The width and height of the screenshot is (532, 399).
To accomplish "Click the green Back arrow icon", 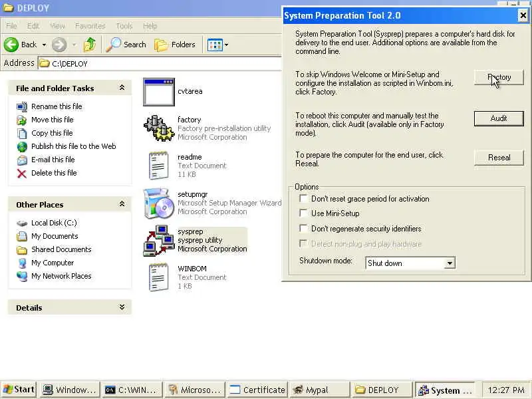I will (x=11, y=45).
